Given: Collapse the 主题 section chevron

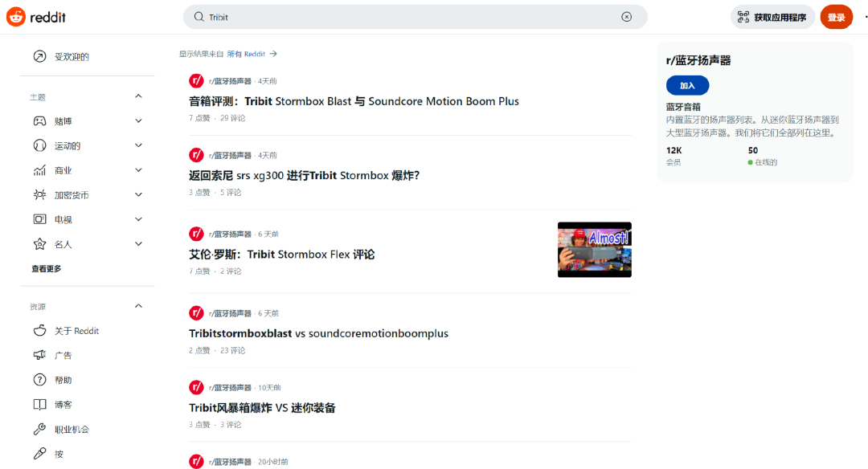Looking at the screenshot, I should (138, 96).
